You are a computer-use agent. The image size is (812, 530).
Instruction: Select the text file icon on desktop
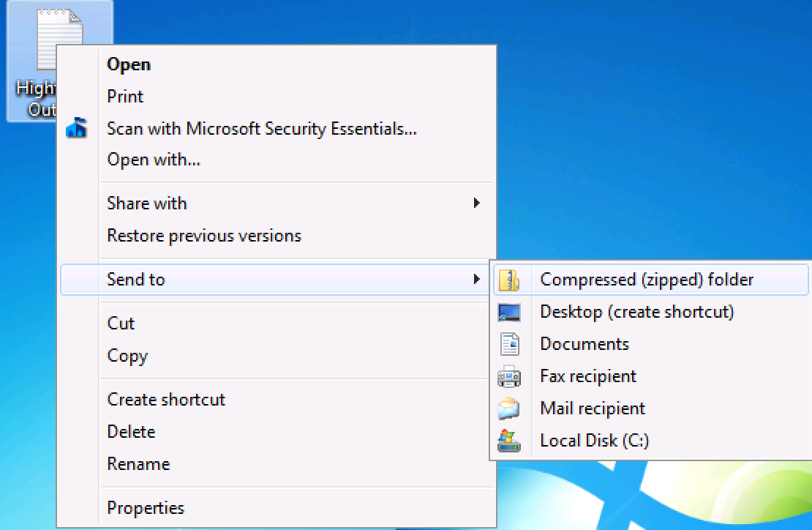tap(59, 40)
